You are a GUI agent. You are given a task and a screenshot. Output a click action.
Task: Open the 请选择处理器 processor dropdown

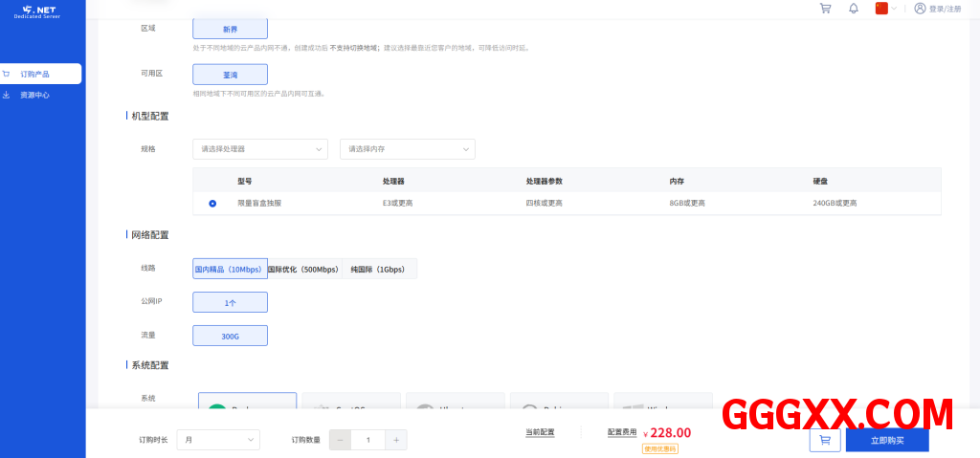[x=260, y=149]
